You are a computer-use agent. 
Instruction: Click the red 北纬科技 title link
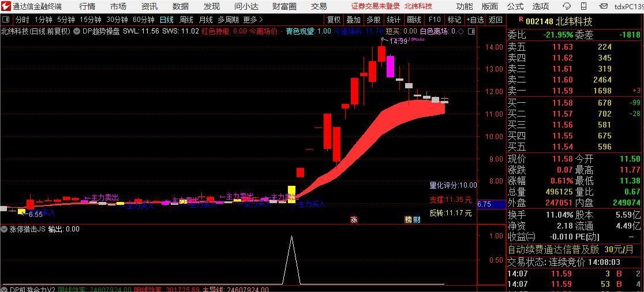(x=418, y=6)
